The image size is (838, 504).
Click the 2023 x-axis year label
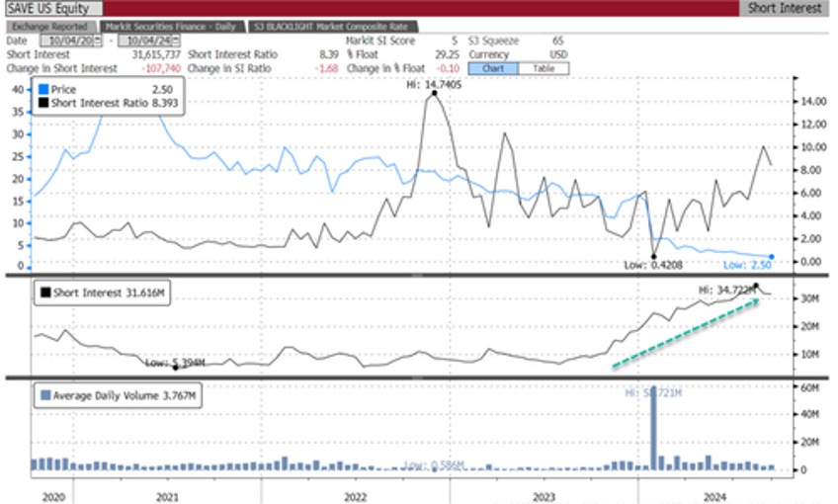(544, 497)
